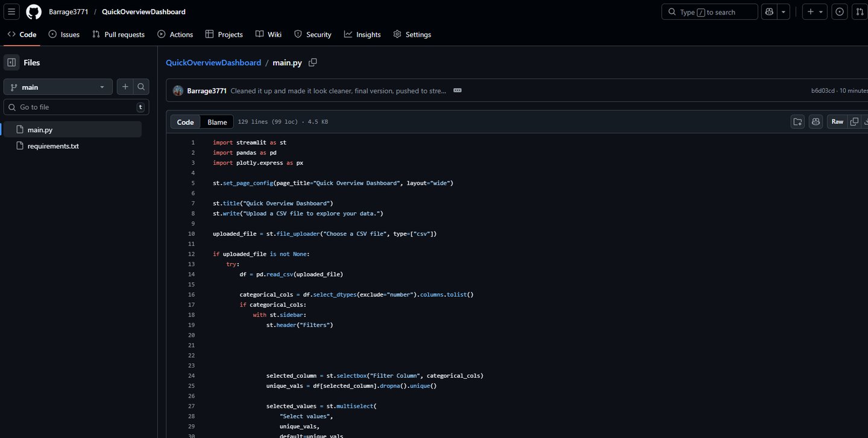Open Copilot chat in the header
Image resolution: width=868 pixels, height=438 pixels.
(769, 11)
